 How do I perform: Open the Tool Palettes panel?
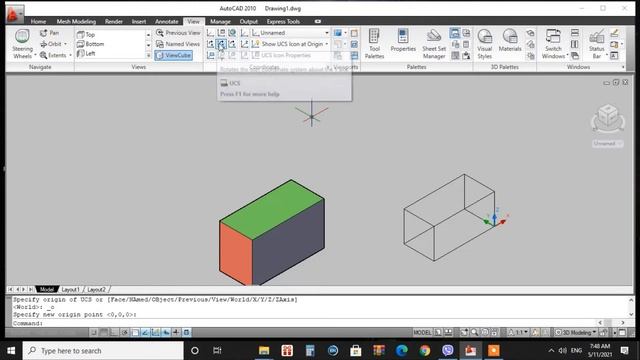pos(374,44)
